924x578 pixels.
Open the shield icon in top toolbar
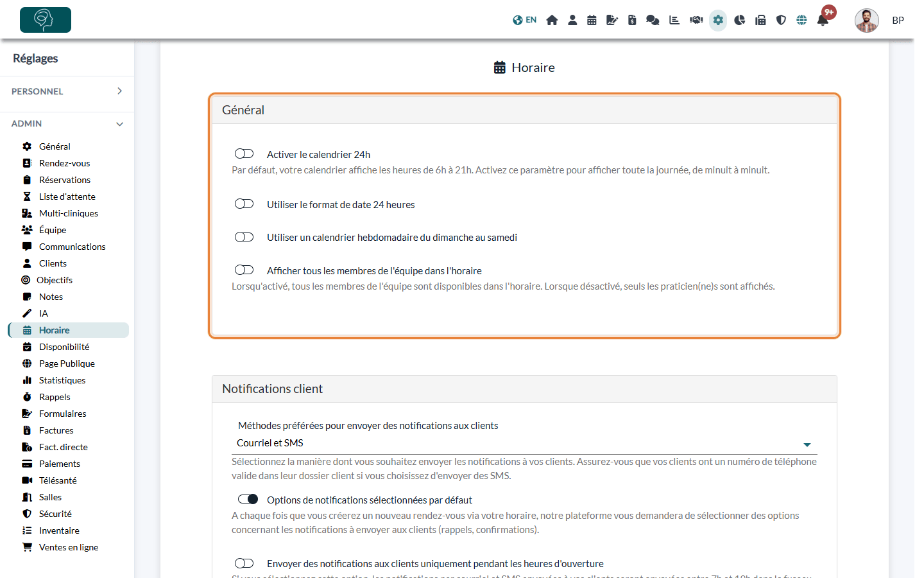[x=781, y=20]
